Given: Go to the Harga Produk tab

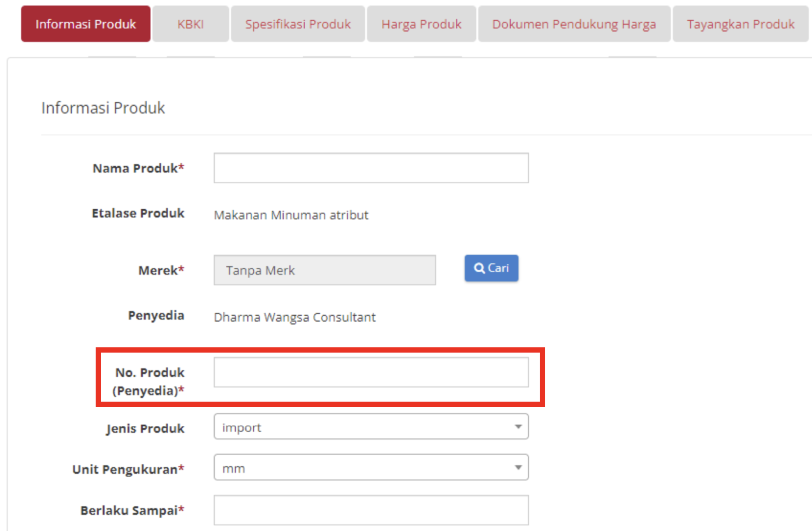Looking at the screenshot, I should pyautogui.click(x=421, y=24).
